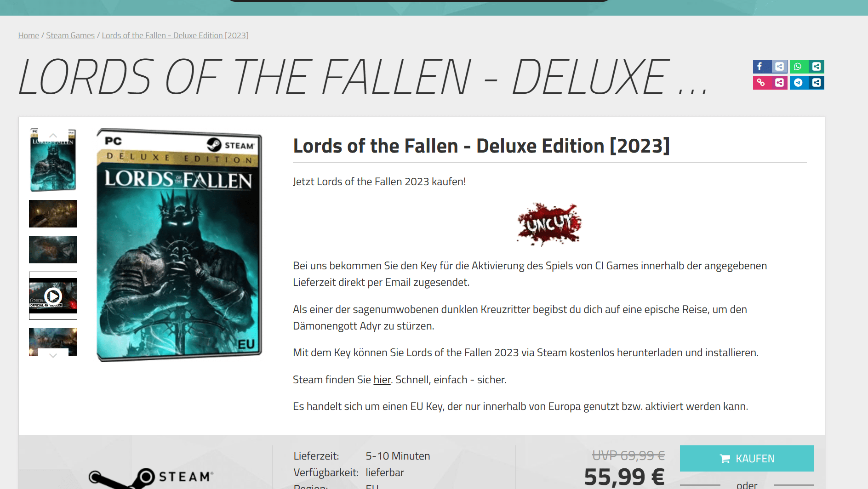Share via the WhatsApp icon
Image resolution: width=868 pixels, height=489 pixels.
coord(798,67)
